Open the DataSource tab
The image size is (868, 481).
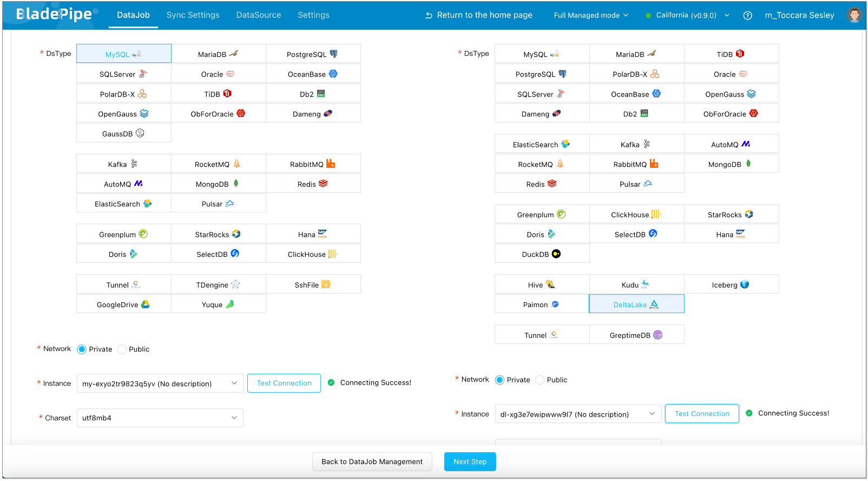(259, 15)
